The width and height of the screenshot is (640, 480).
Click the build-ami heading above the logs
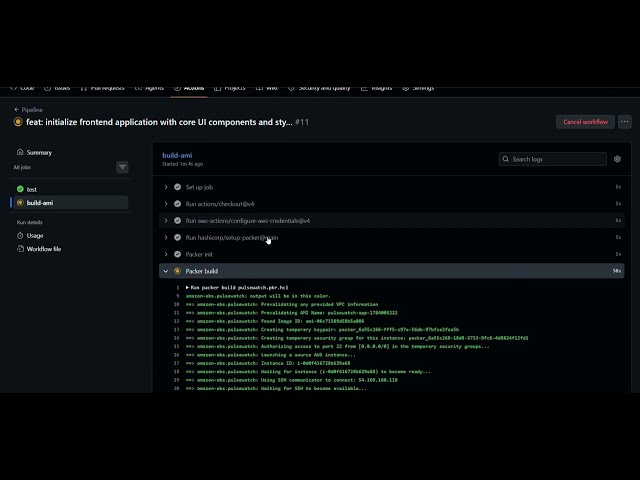(x=177, y=155)
